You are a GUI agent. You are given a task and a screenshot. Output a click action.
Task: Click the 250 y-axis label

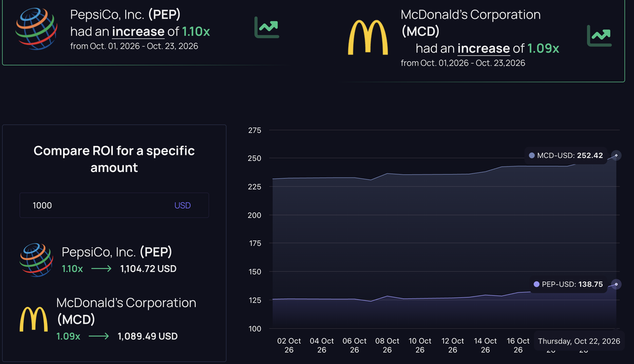[x=254, y=158]
